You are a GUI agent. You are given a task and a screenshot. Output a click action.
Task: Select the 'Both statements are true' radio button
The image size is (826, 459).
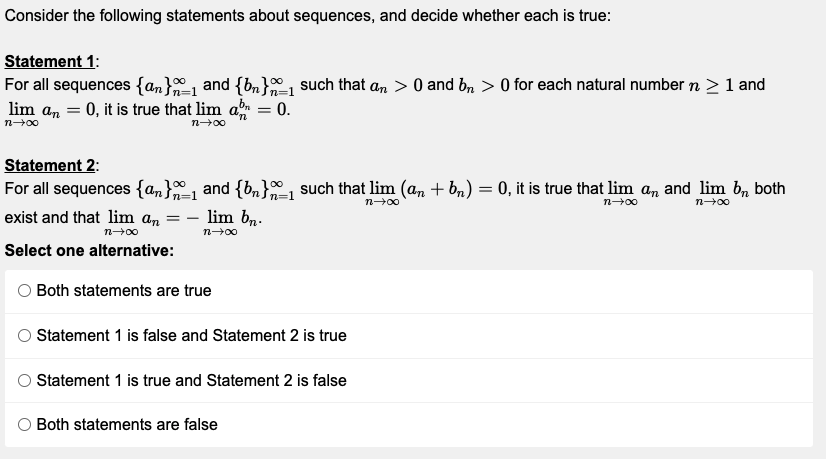(24, 290)
